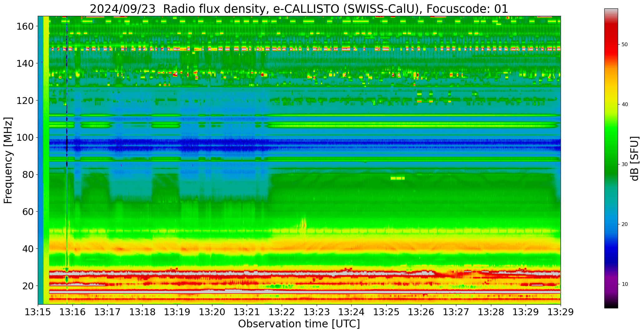Screen dimensions: 644x333
Task: Click the 13:15 time tick label
Action: coord(38,312)
